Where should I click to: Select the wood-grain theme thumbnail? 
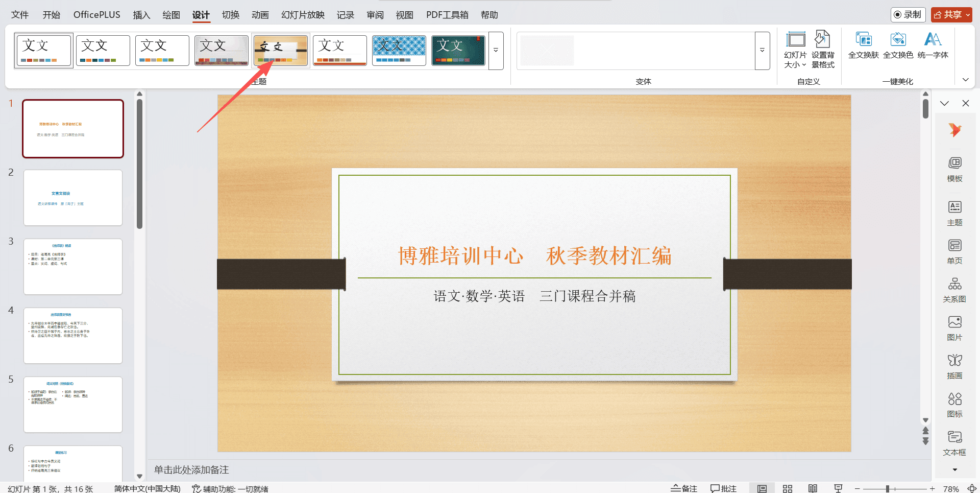(281, 51)
